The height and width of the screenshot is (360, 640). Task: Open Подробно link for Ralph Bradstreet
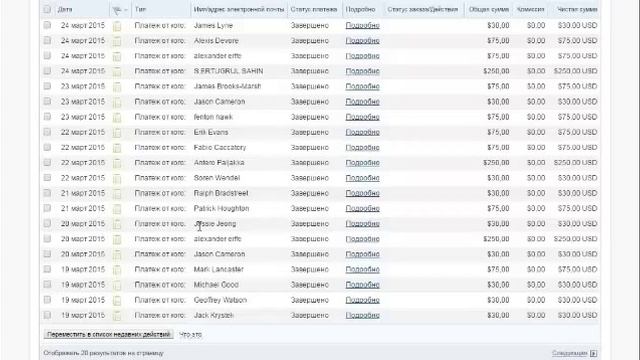(x=362, y=193)
